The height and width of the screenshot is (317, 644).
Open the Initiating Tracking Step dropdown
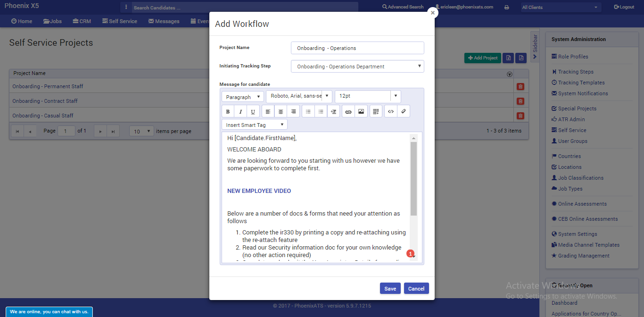357,67
